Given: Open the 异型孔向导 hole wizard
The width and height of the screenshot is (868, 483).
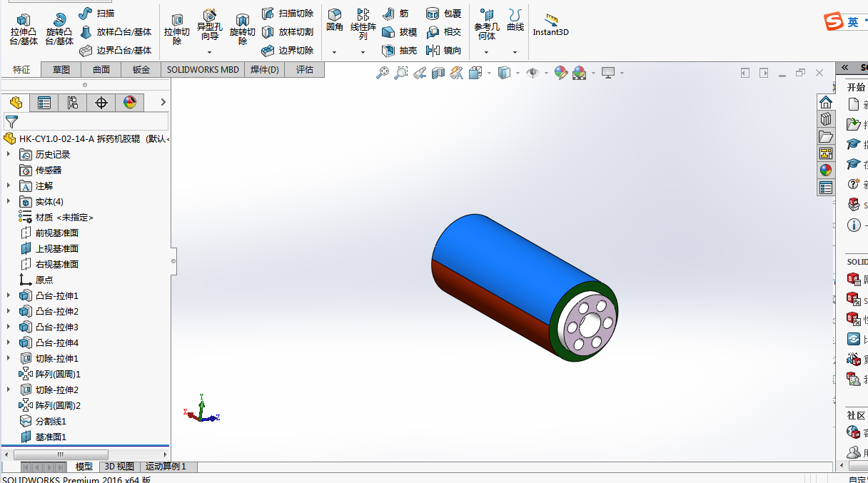Looking at the screenshot, I should point(210,25).
